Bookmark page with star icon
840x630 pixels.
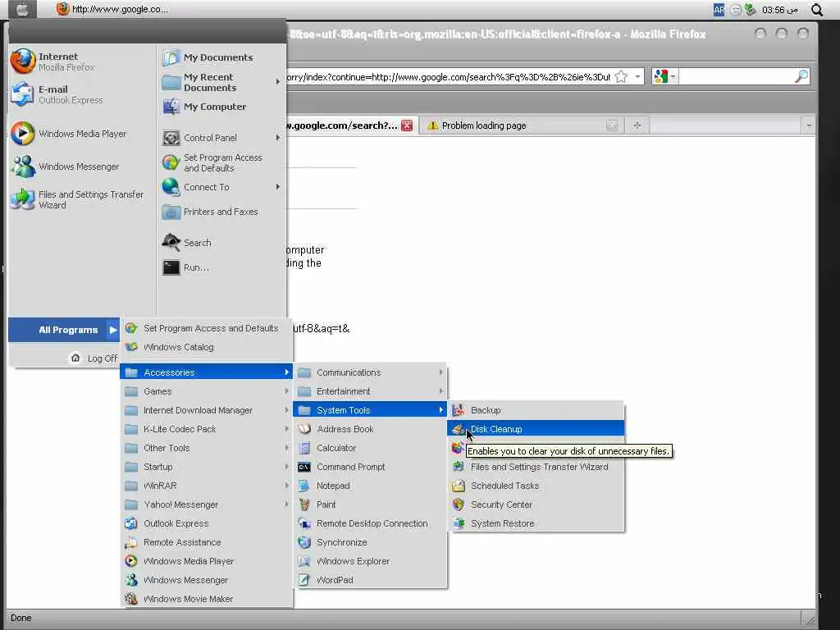coord(621,77)
